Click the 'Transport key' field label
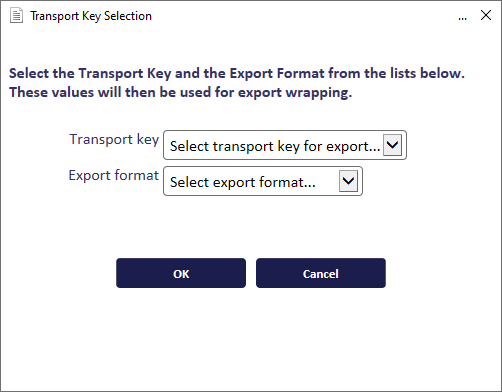502x392 pixels. click(x=114, y=139)
